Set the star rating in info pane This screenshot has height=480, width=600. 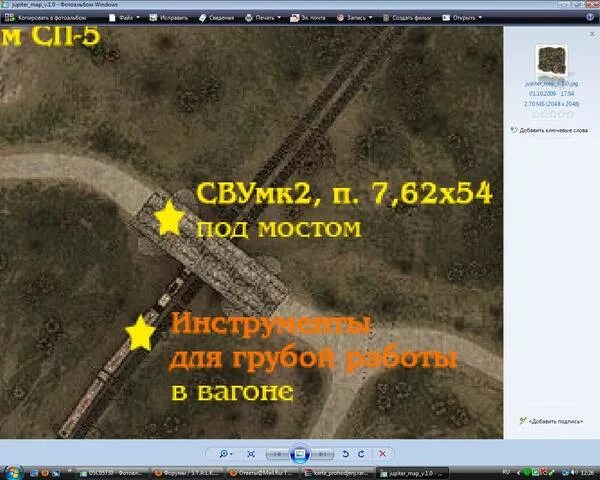click(x=553, y=114)
